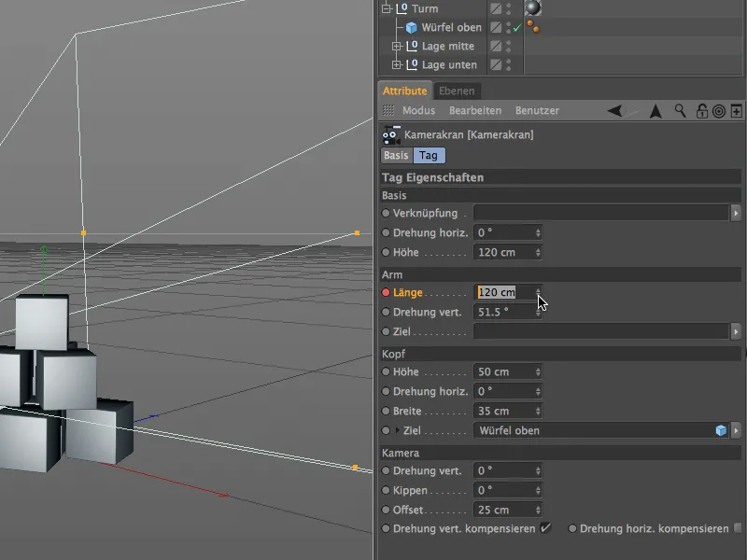Click the Turm null object icon
Screen dimensions: 747x560
pyautogui.click(x=402, y=8)
